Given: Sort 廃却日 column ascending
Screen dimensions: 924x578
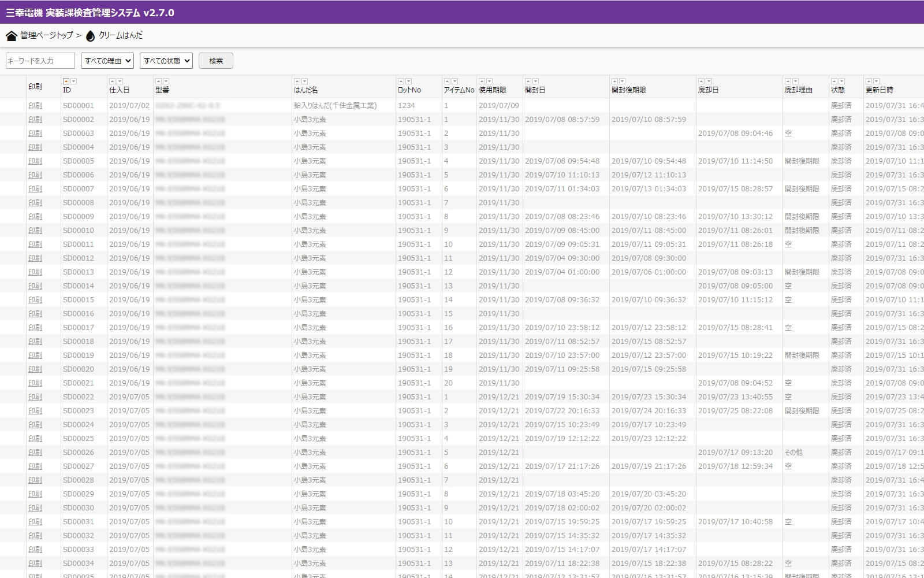Looking at the screenshot, I should pos(701,81).
